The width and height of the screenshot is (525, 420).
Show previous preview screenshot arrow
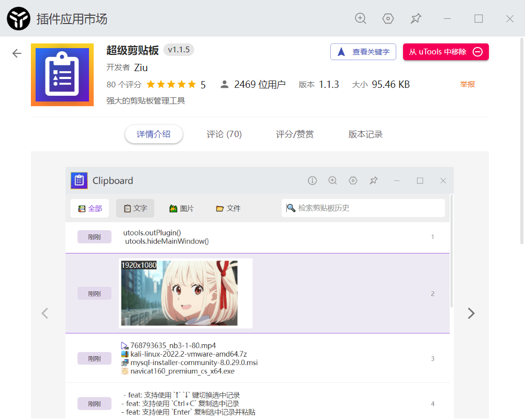pos(45,313)
